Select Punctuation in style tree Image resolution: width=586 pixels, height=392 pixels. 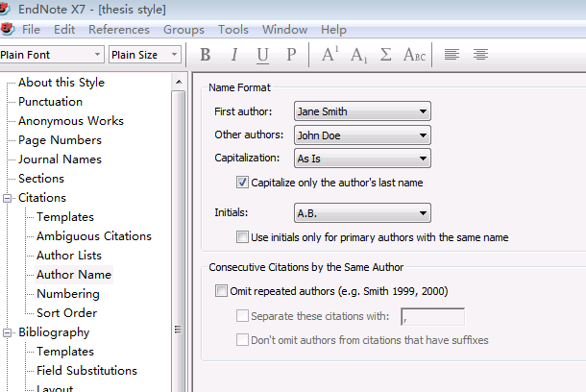pos(51,102)
